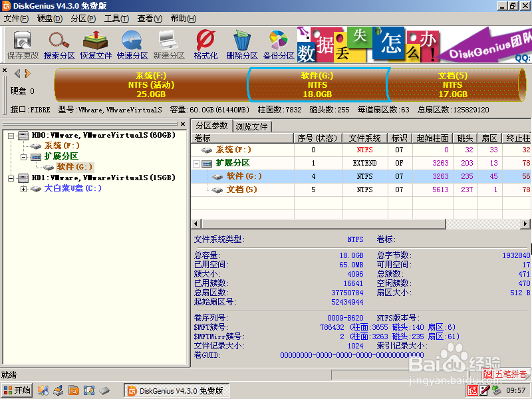Click the DiskGenius taskbar entry

point(176,390)
